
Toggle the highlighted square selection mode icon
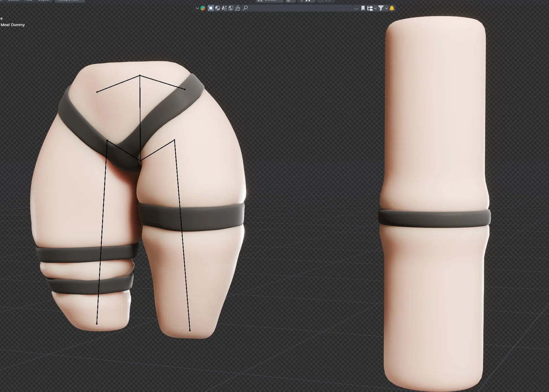(210, 8)
